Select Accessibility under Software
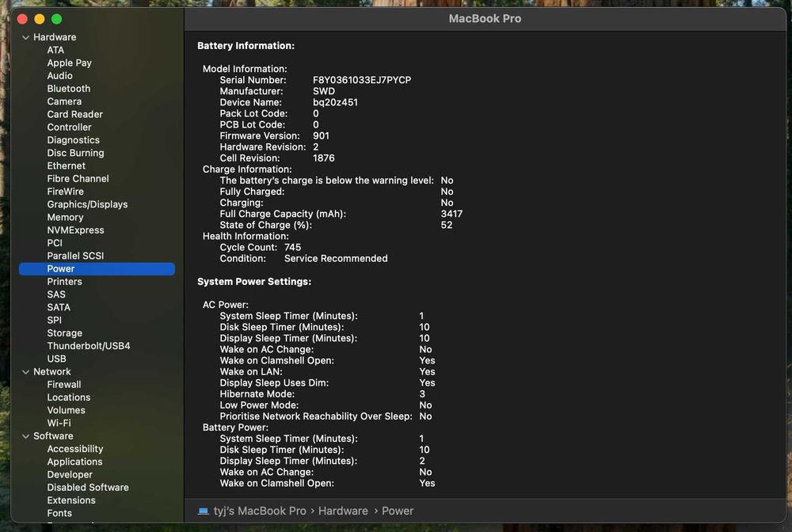Screen dimensions: 792x532 coord(74,449)
